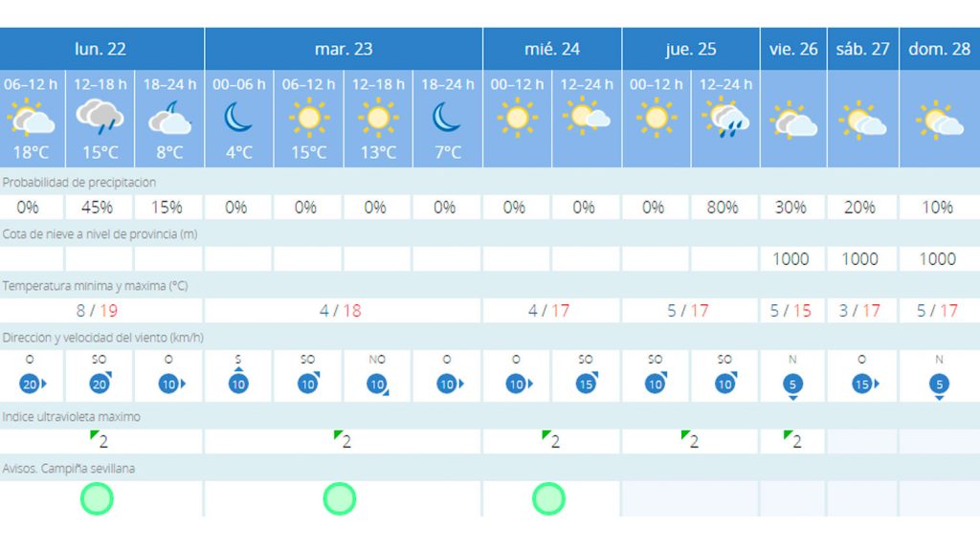Click the 1000 snow level value under Sunday
This screenshot has height=551, width=980.
938,258
